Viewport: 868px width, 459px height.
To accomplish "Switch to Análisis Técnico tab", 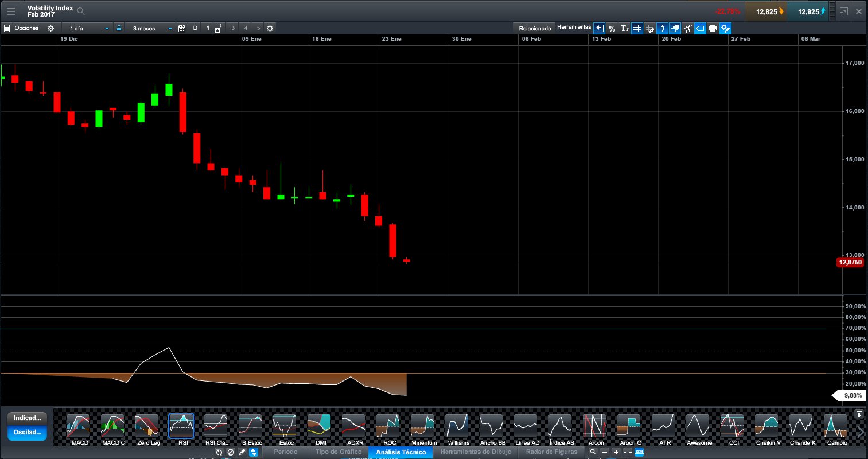I will pyautogui.click(x=401, y=452).
